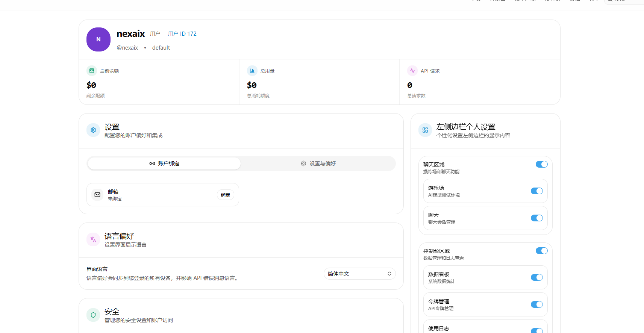Click the 用户 ID 172 link
The width and height of the screenshot is (644, 333).
[x=182, y=34]
